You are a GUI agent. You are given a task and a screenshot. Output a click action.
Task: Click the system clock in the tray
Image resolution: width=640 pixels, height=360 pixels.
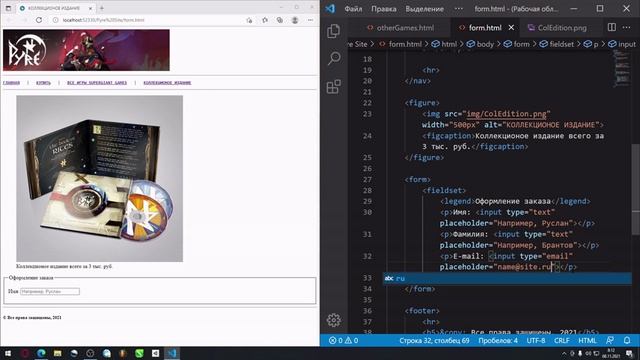click(611, 353)
